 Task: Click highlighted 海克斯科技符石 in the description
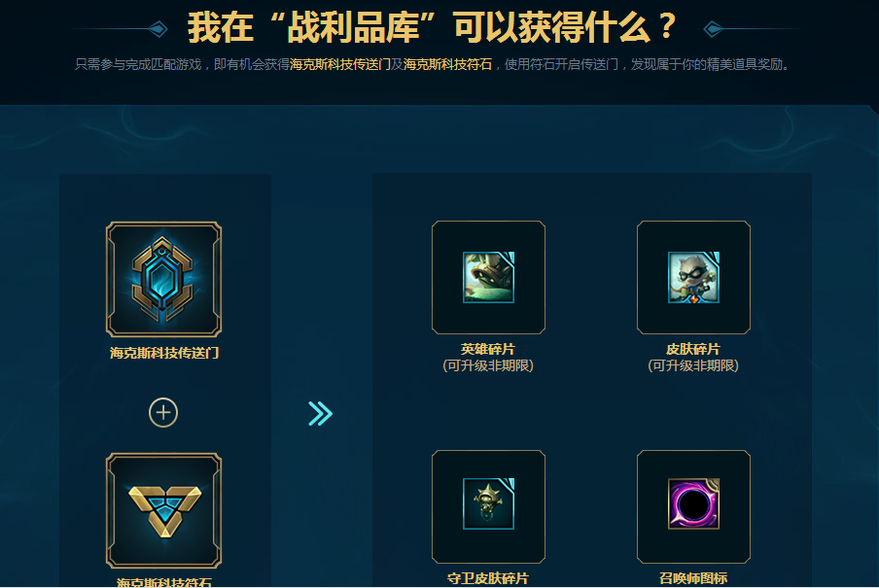click(x=447, y=64)
